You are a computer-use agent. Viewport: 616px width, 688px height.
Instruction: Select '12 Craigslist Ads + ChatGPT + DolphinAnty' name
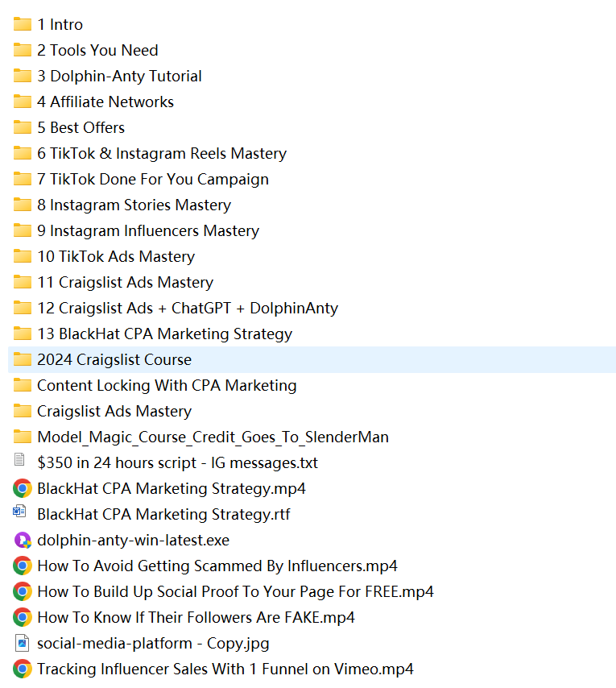tap(188, 309)
